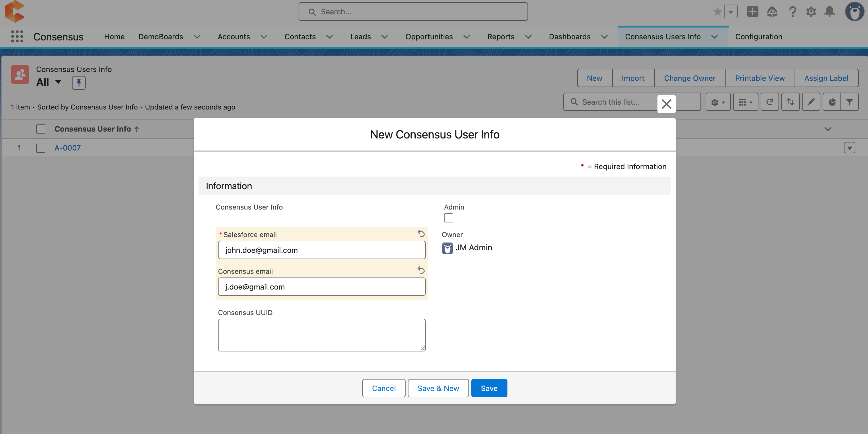Pin the All list view
The width and height of the screenshot is (868, 434).
pyautogui.click(x=79, y=83)
